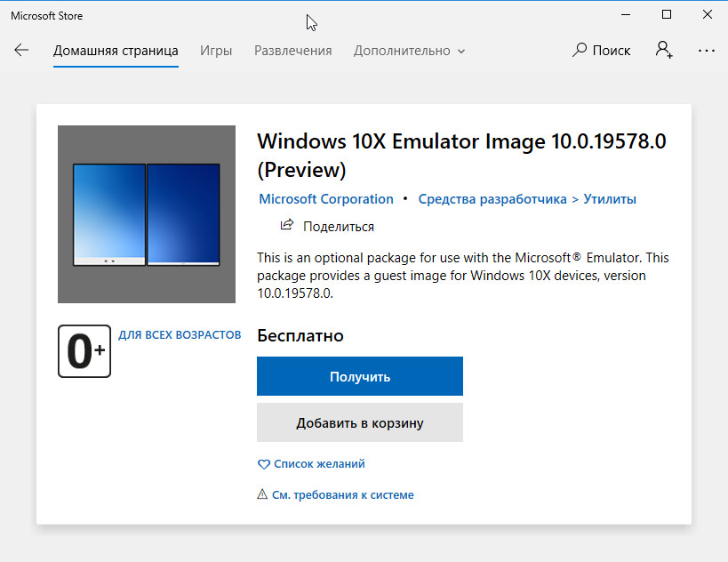Image resolution: width=728 pixels, height=562 pixels.
Task: Maximize the Microsoft Store window
Action: [667, 15]
